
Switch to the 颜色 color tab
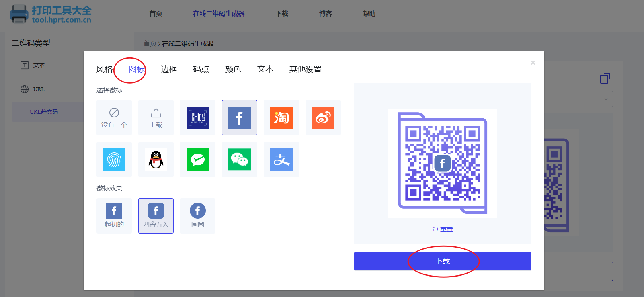pos(233,69)
